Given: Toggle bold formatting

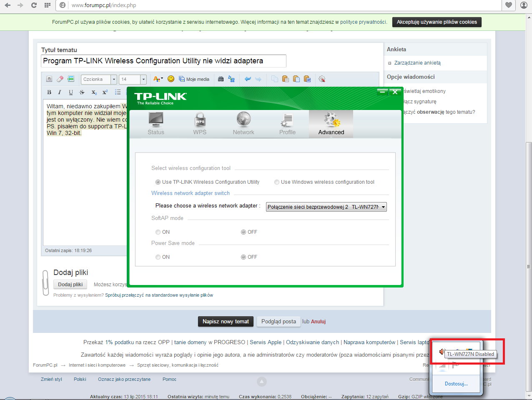Looking at the screenshot, I should (x=49, y=92).
